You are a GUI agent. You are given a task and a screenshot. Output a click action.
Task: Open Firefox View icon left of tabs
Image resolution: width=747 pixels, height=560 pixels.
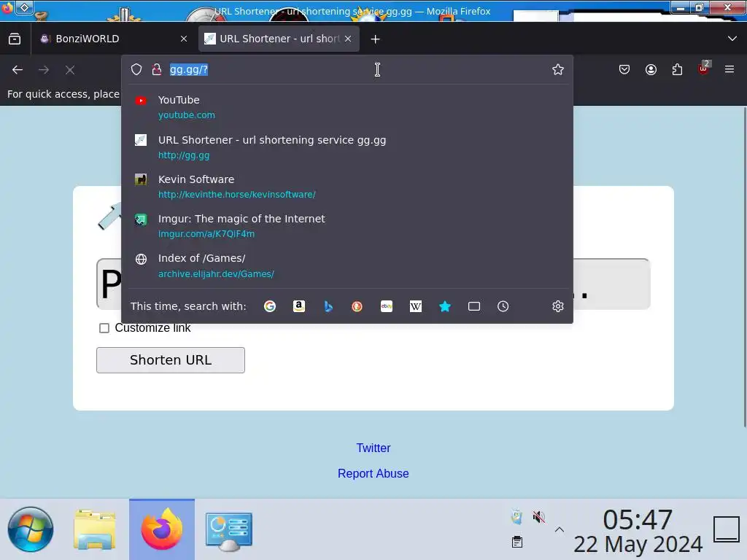[x=15, y=39]
